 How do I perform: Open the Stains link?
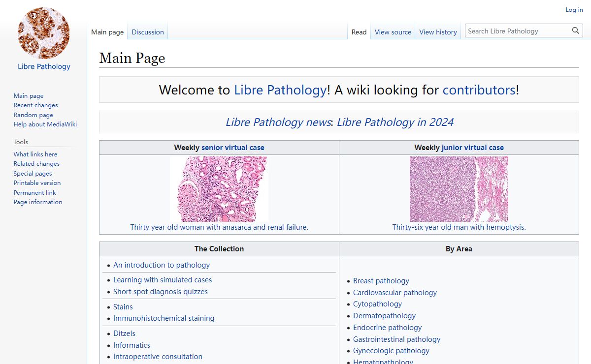click(x=123, y=307)
